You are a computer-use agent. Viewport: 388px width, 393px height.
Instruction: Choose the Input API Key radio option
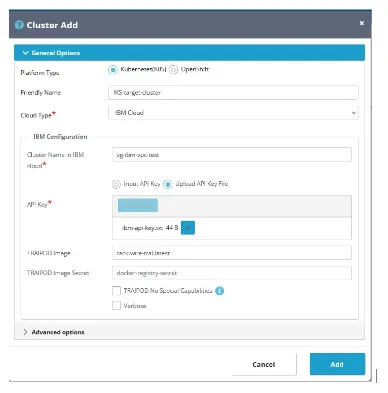116,184
